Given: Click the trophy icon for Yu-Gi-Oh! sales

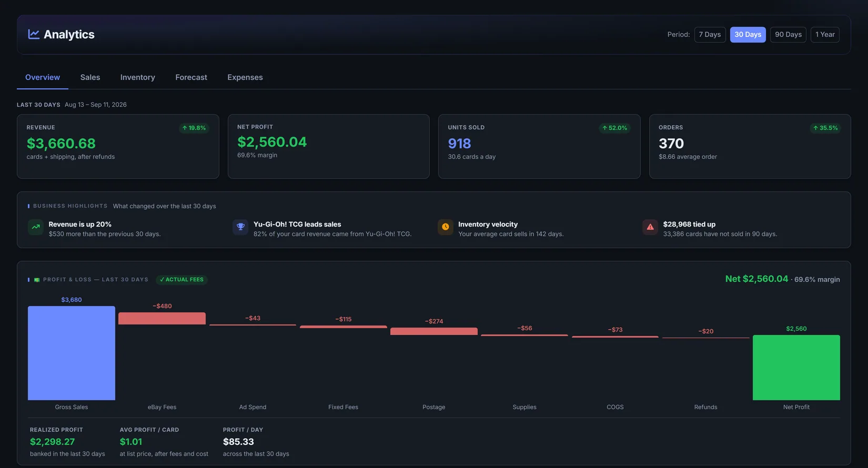Looking at the screenshot, I should click(240, 227).
